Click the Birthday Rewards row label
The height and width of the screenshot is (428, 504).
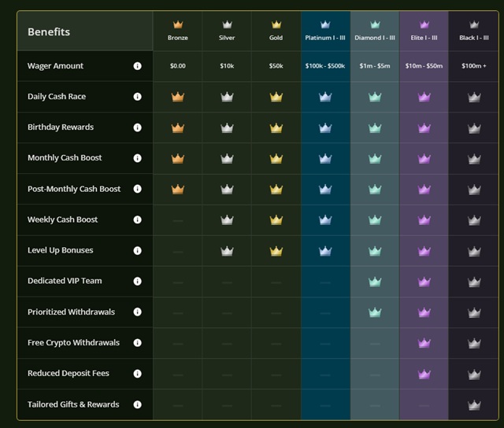click(x=61, y=127)
